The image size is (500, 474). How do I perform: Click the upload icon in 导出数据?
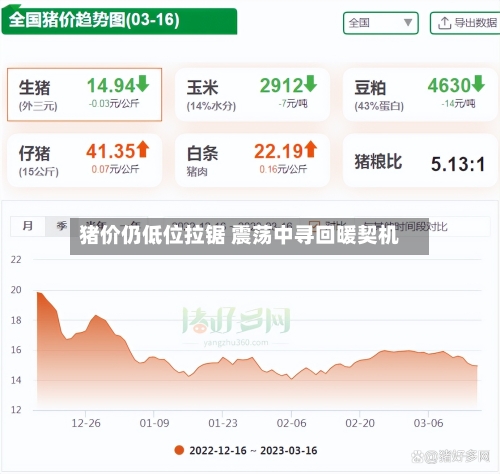(444, 23)
